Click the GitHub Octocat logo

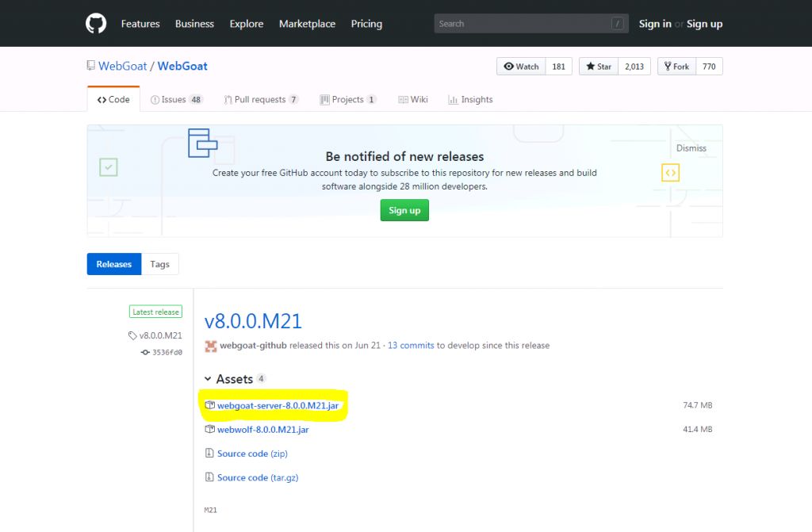pyautogui.click(x=96, y=24)
